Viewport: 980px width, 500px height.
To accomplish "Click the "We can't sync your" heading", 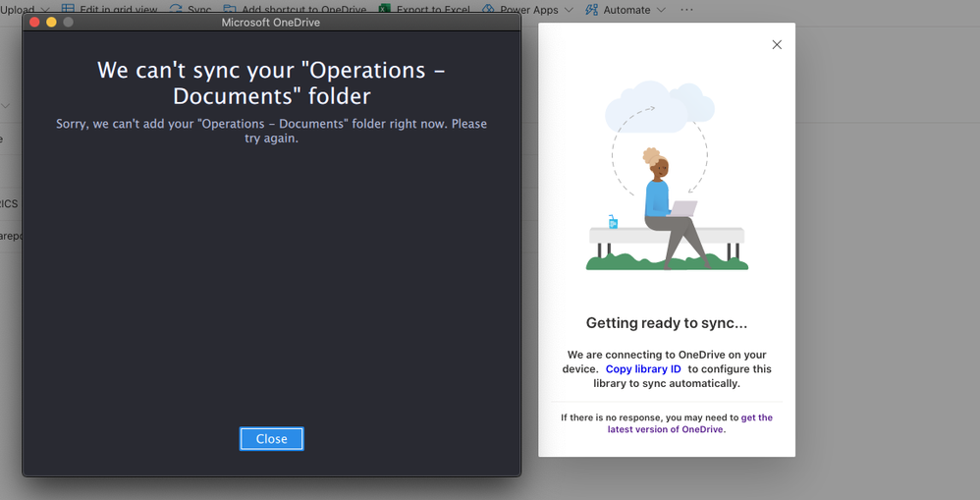I will coord(271,83).
